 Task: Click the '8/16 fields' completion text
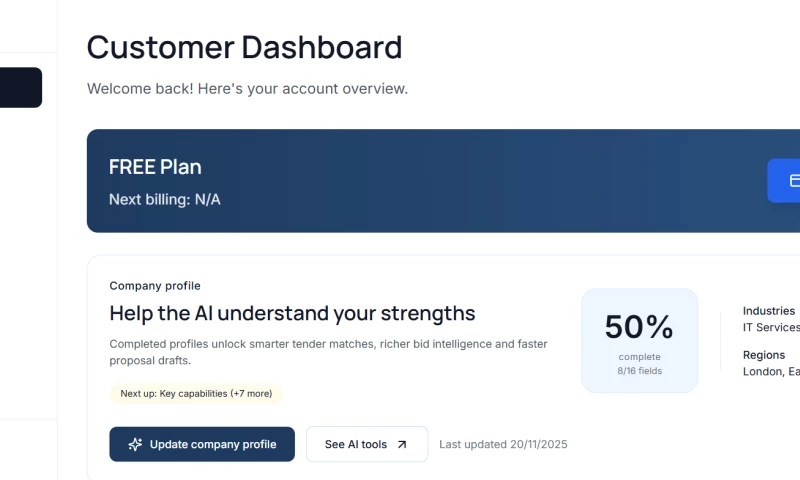pos(639,371)
